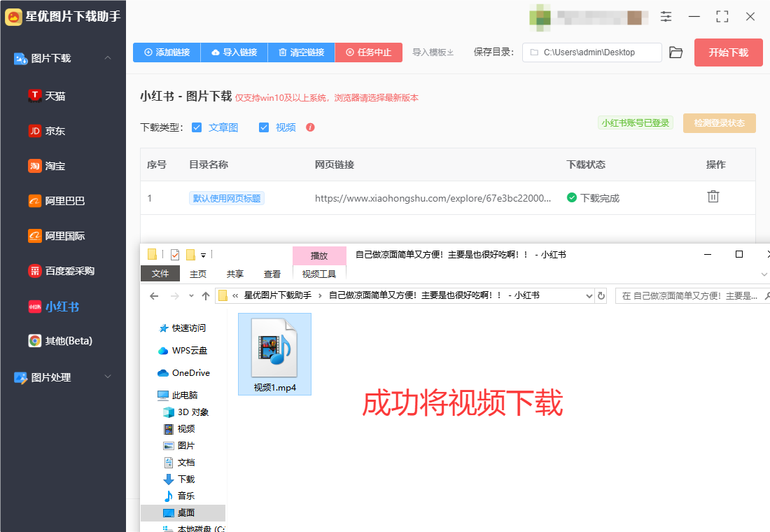Select 此电脑 in navigation pane
Image resolution: width=770 pixels, height=532 pixels.
point(178,395)
